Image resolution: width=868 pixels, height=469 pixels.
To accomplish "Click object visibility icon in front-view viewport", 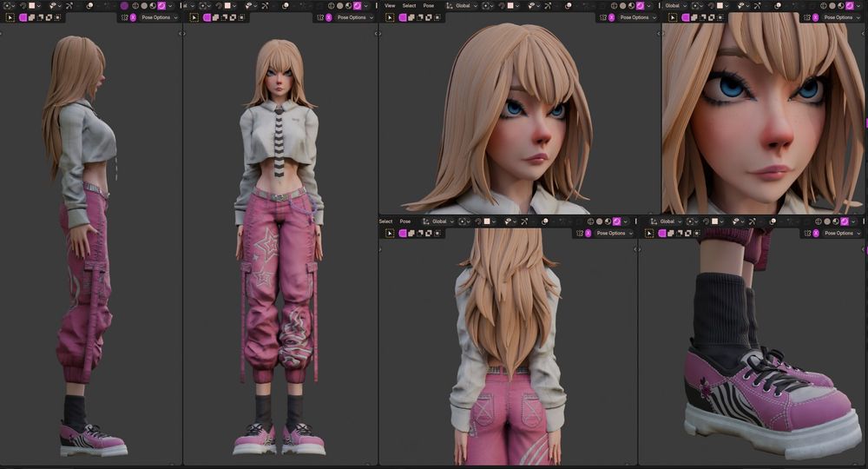I will (248, 5).
